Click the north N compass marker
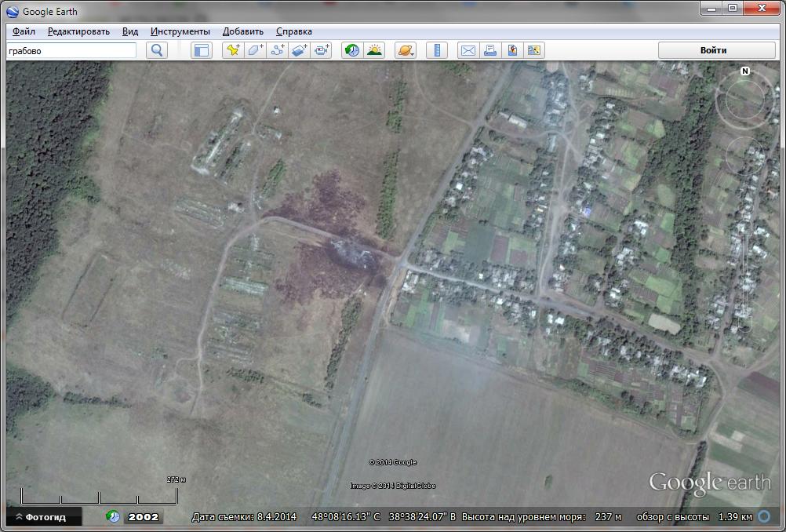The image size is (786, 532). click(745, 71)
